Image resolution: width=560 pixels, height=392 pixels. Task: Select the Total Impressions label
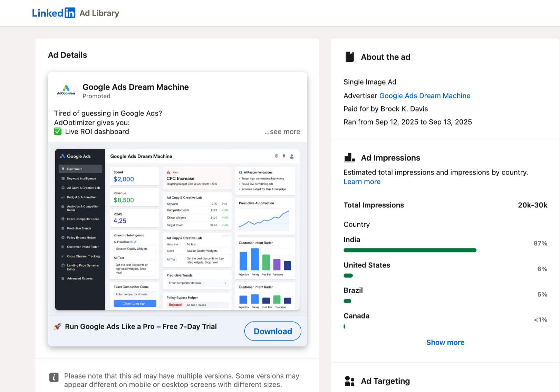(374, 205)
